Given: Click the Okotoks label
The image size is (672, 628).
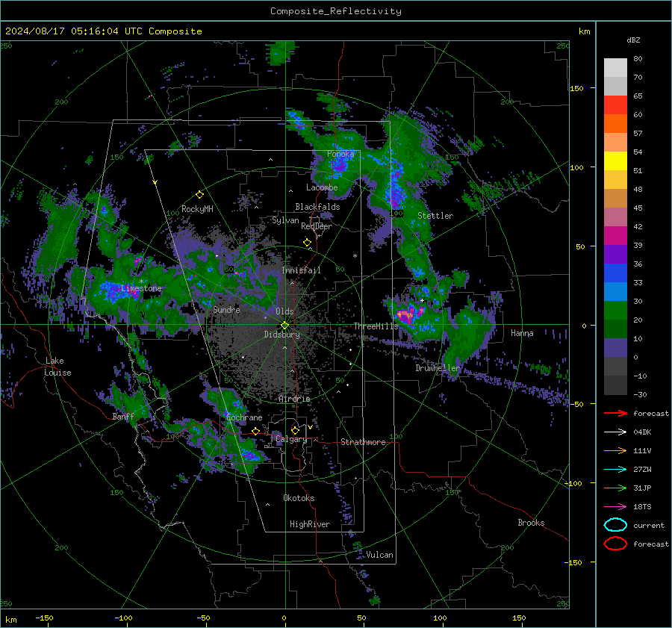Looking at the screenshot, I should click(299, 498).
